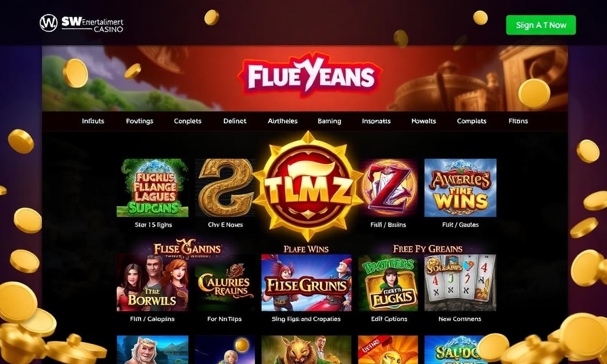The height and width of the screenshot is (364, 607).
Task: Open the golden sun TLMZ featured game emblem
Action: pyautogui.click(x=308, y=186)
